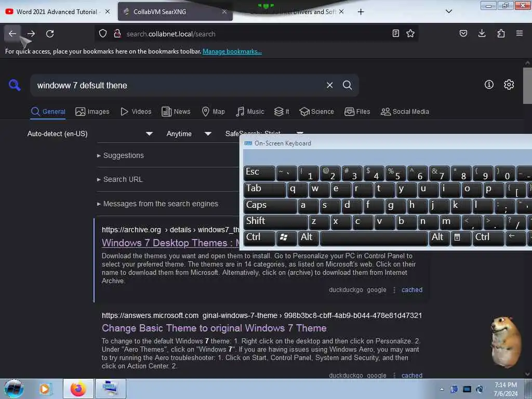Go forward using the browser forward arrow
Image resolution: width=532 pixels, height=399 pixels.
coord(31,34)
